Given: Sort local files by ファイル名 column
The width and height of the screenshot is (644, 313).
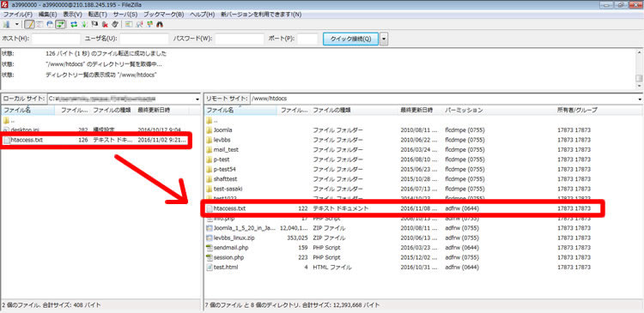Looking at the screenshot, I should (28, 110).
